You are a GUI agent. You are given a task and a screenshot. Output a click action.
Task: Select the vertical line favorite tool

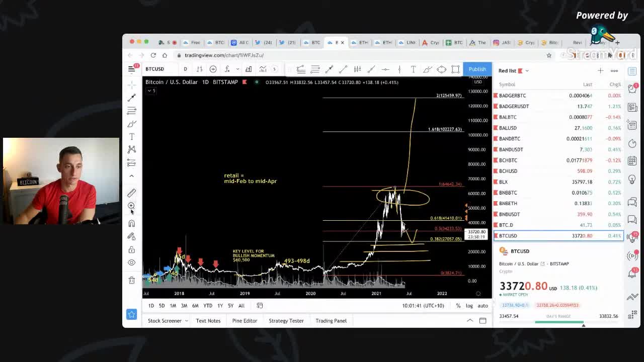(x=399, y=69)
